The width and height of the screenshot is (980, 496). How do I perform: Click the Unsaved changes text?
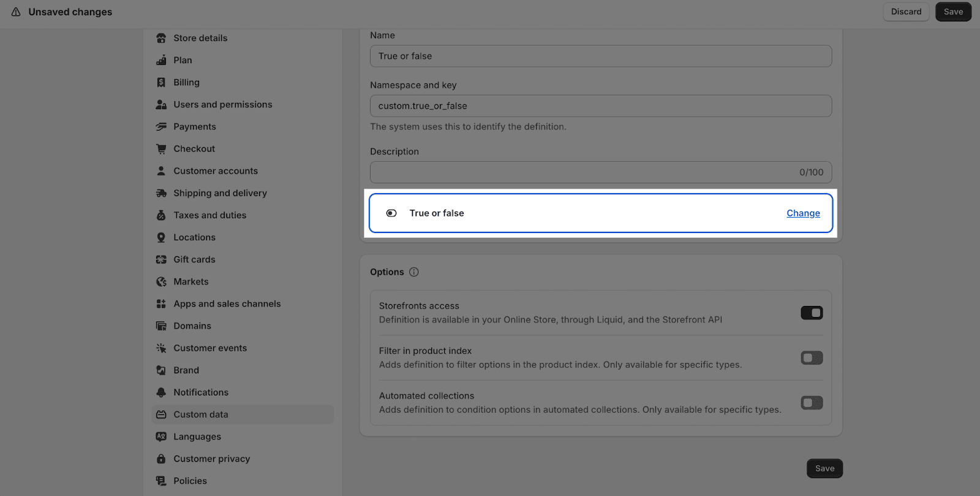70,12
